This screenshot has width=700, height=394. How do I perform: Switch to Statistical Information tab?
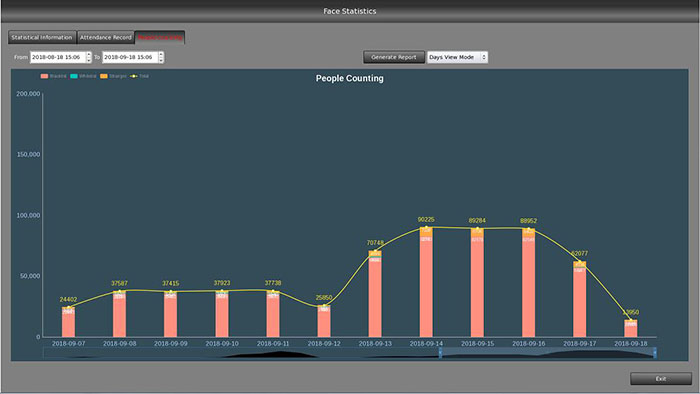[x=42, y=37]
